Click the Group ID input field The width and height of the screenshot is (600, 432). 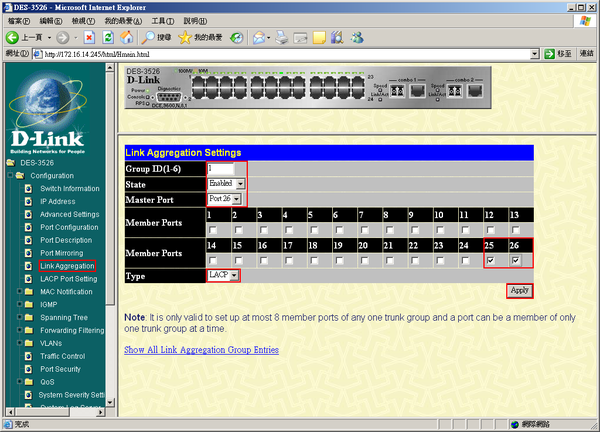click(x=221, y=168)
